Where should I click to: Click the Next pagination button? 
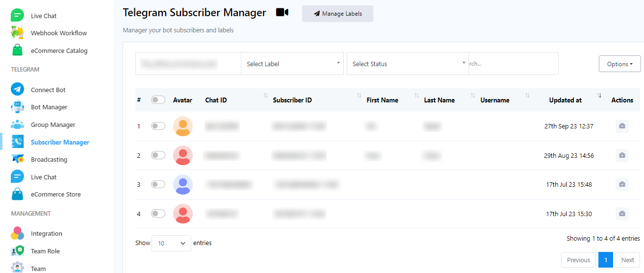(x=627, y=260)
